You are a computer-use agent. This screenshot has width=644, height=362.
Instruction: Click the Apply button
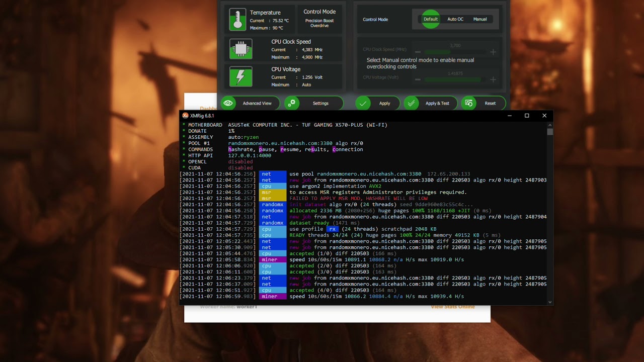(x=378, y=103)
